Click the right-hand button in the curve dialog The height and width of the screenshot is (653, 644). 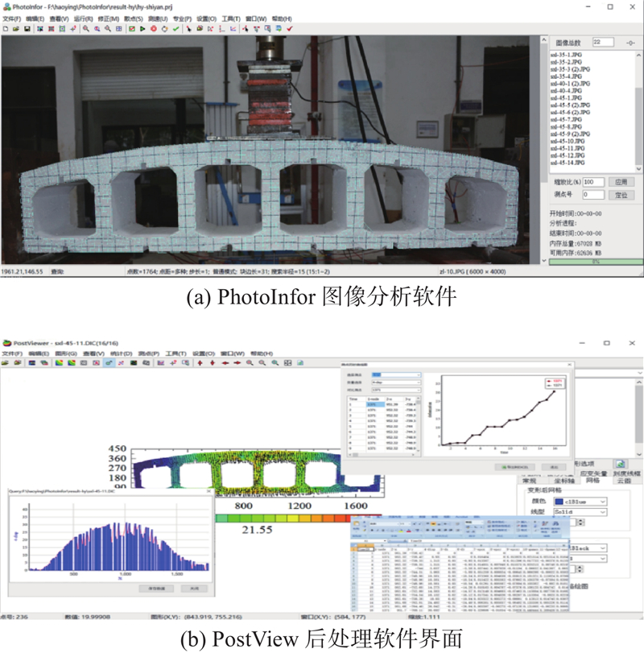click(554, 467)
